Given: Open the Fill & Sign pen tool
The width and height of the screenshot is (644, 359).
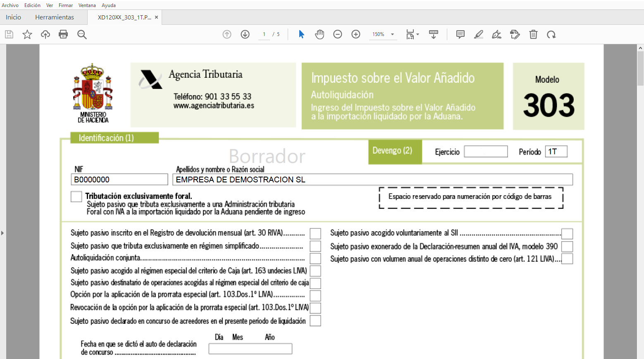Looking at the screenshot, I should [496, 34].
